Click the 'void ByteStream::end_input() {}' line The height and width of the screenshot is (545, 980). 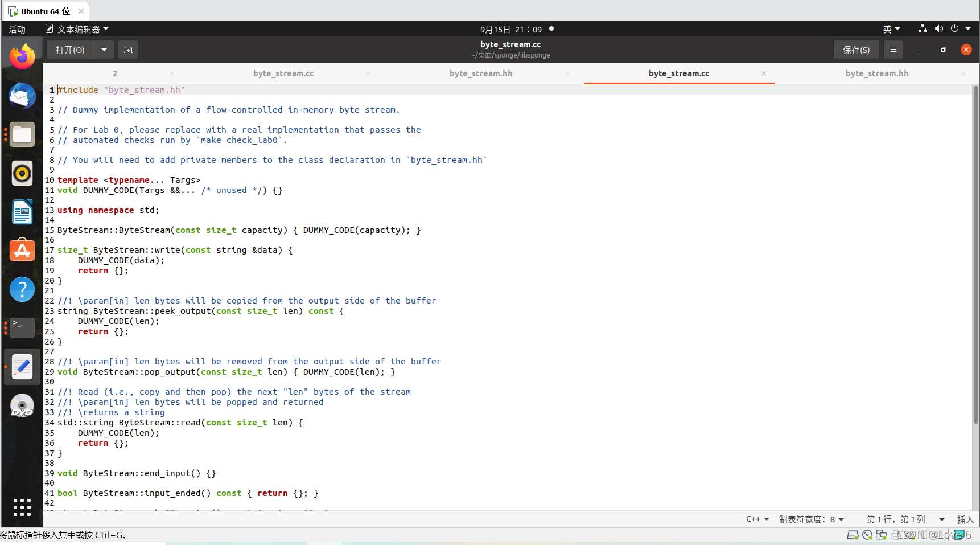pyautogui.click(x=137, y=473)
